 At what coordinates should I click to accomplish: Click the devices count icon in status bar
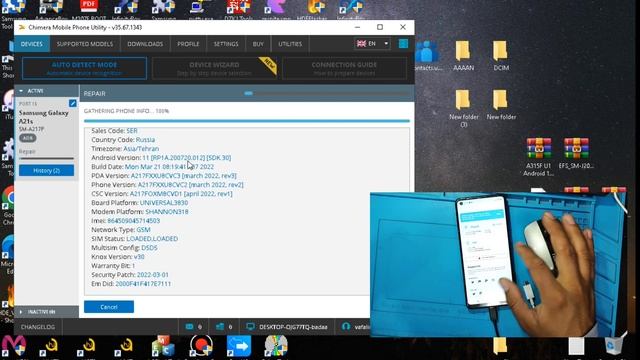click(x=220, y=327)
